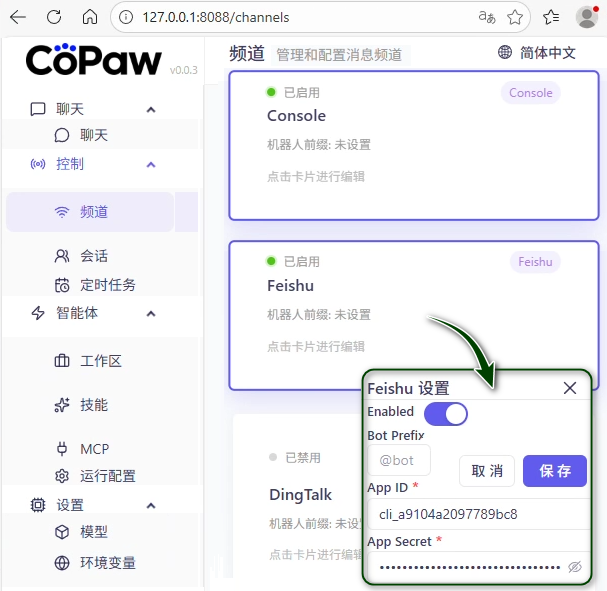Select the 频道 menu item
This screenshot has width=607, height=591.
(90, 212)
